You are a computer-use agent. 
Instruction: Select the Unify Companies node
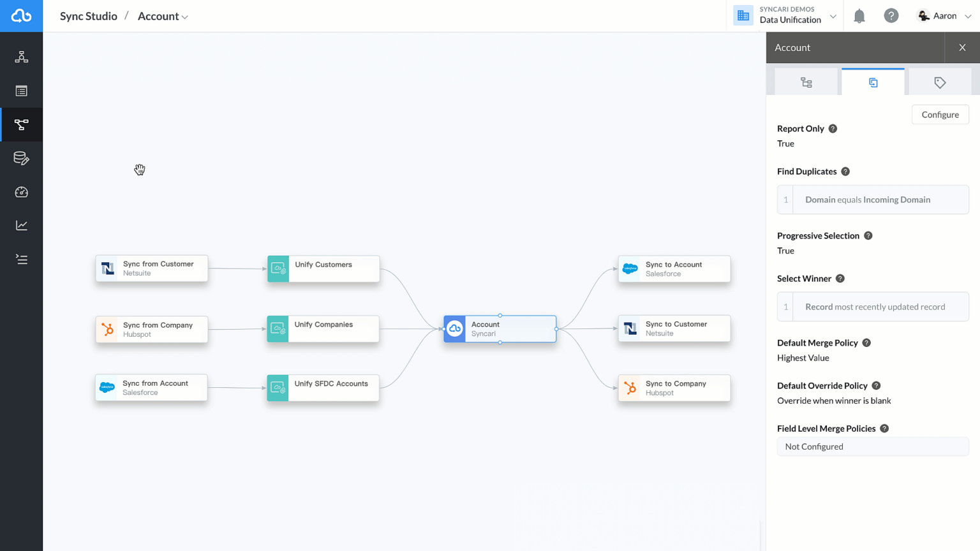[323, 329]
